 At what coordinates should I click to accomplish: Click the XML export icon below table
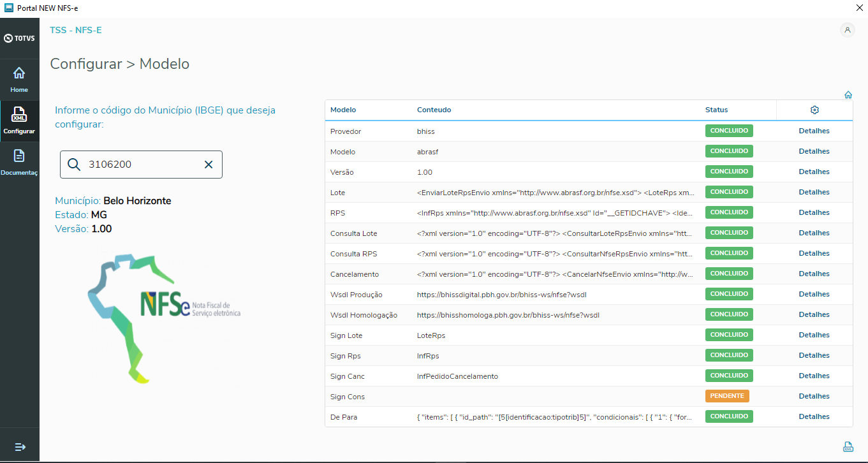[x=848, y=446]
